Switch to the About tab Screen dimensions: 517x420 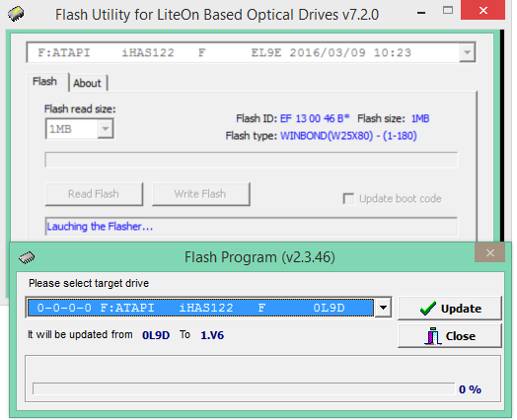(87, 83)
